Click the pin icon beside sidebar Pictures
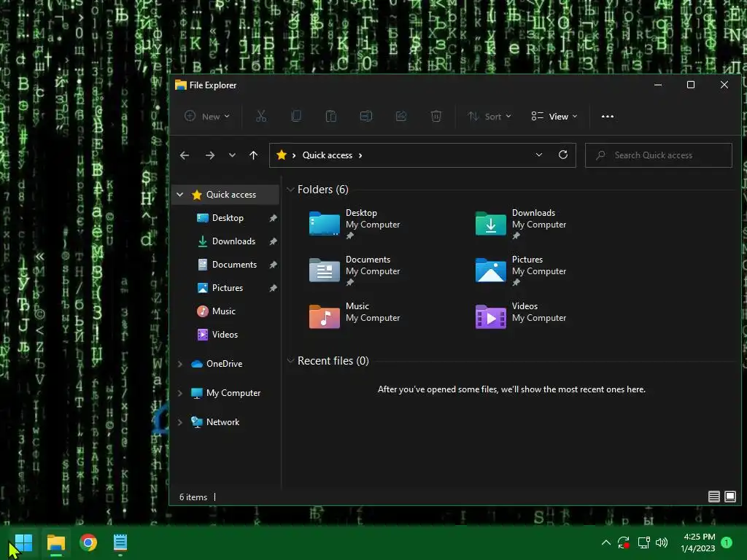This screenshot has height=560, width=747. coord(273,288)
